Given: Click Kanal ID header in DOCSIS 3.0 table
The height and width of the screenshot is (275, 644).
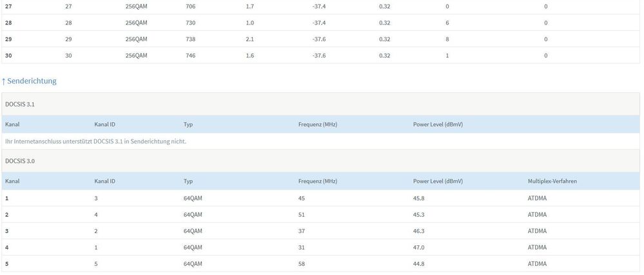Looking at the screenshot, I should (104, 181).
